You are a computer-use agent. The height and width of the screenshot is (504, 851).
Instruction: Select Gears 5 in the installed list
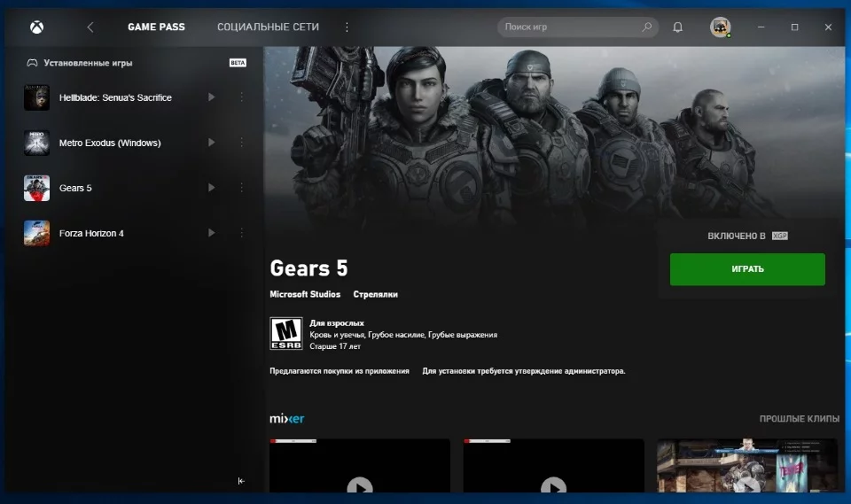pyautogui.click(x=75, y=189)
